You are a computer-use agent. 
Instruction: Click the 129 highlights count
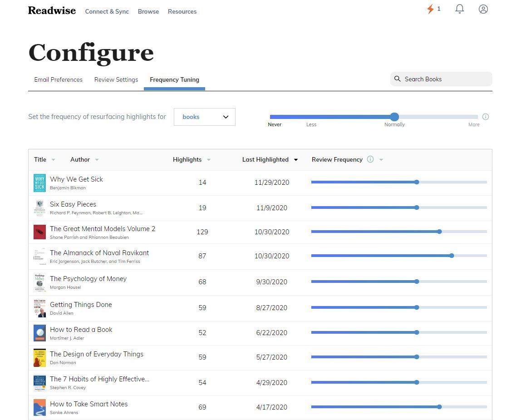[202, 232]
